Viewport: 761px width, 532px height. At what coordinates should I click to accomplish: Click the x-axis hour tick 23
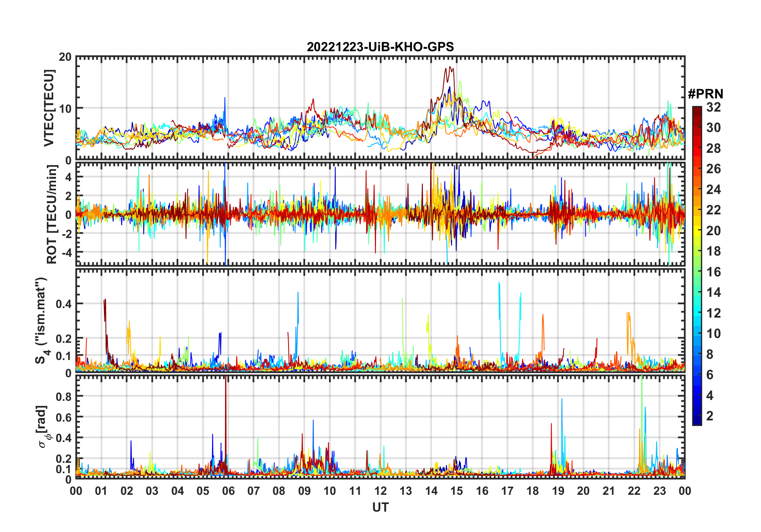660,491
